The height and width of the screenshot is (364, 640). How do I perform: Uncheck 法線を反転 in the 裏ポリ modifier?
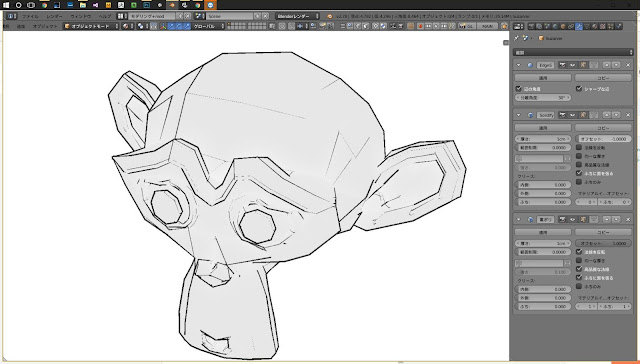click(579, 252)
